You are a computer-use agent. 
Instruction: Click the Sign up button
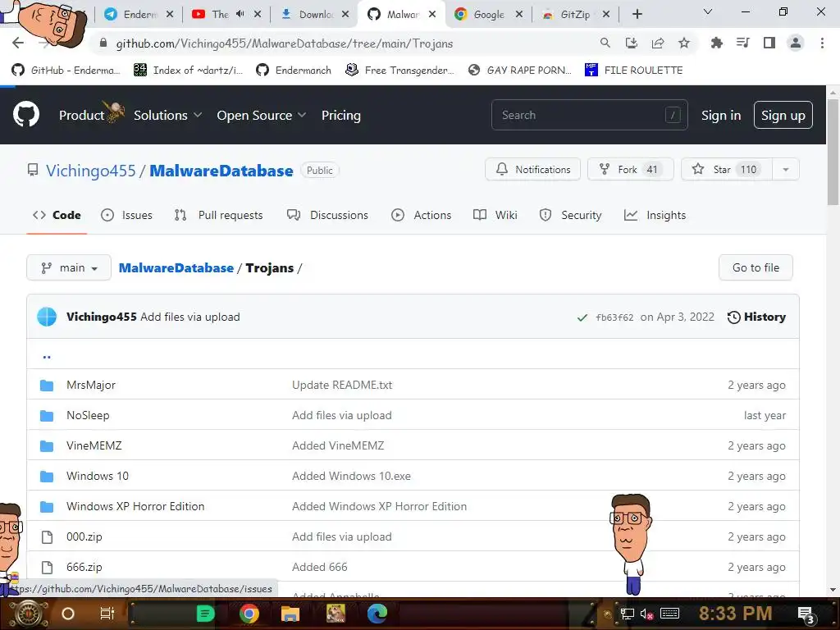click(x=783, y=115)
